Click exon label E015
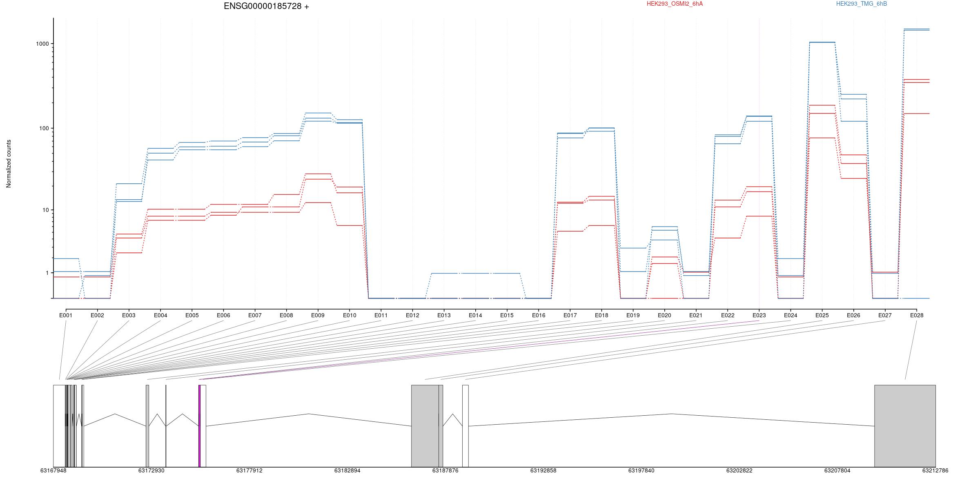This screenshot has height=490, width=980. [507, 315]
